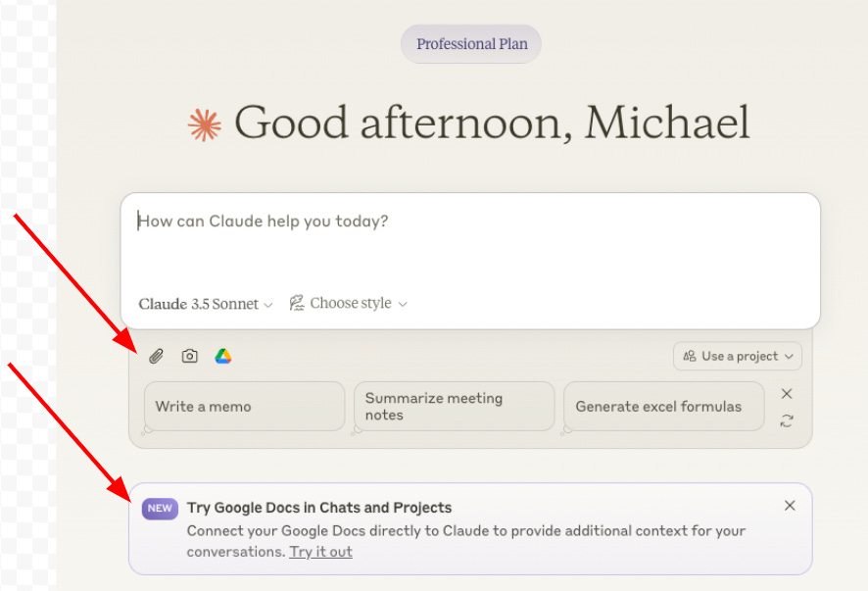The height and width of the screenshot is (591, 868).
Task: Click the orange Claude starburst logo
Action: click(x=205, y=124)
